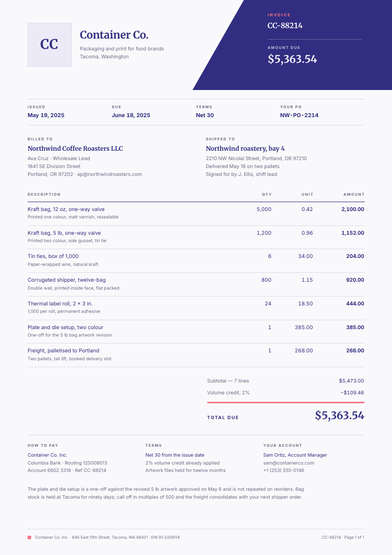The image size is (392, 555).
Task: Click amount 204.00
Action: (x=355, y=256)
